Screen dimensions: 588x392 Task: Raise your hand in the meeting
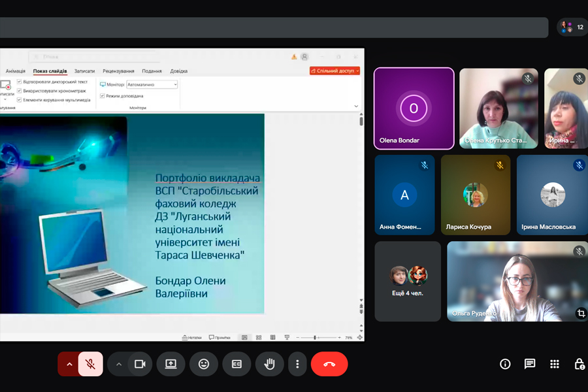tap(269, 364)
